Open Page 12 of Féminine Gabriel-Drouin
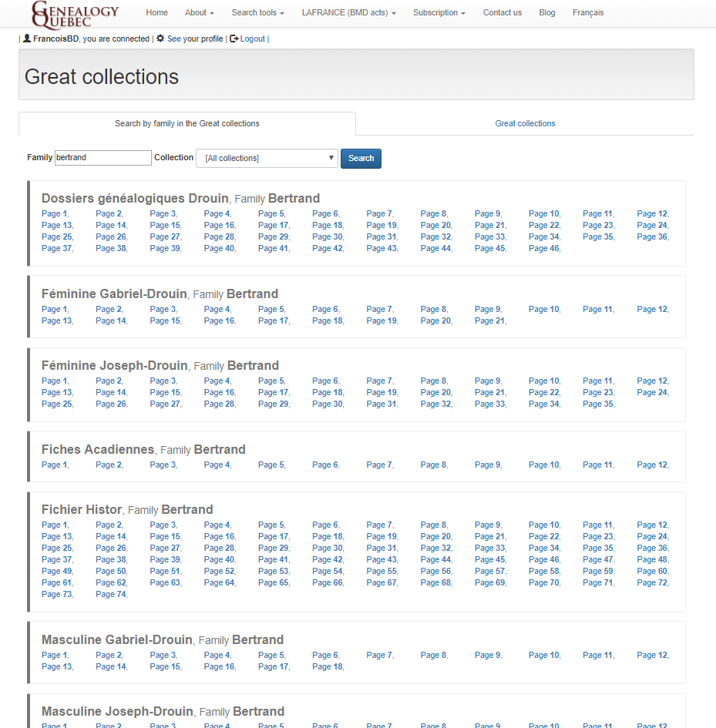Screen dimensions: 716x728 coord(652,309)
